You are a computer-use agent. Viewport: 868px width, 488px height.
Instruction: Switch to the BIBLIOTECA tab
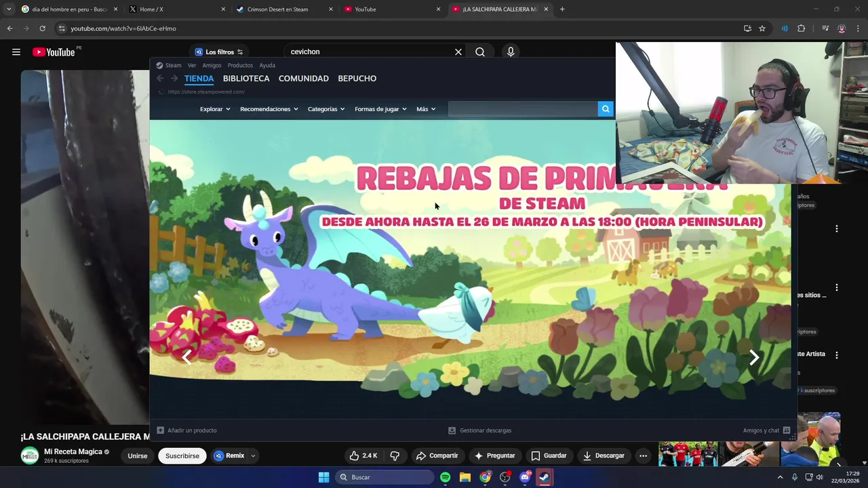pos(246,79)
